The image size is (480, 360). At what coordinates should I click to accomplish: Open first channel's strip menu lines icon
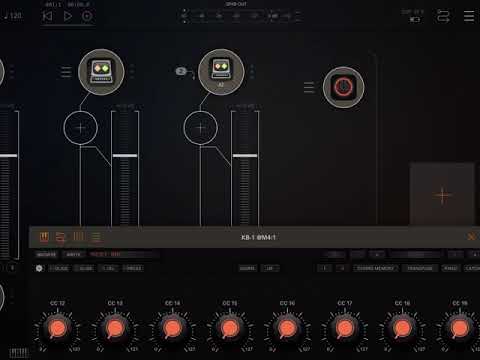(66, 72)
